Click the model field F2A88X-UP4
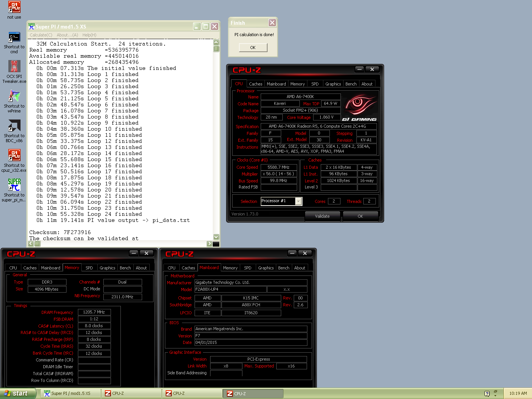The width and height of the screenshot is (532, 399). click(230, 289)
